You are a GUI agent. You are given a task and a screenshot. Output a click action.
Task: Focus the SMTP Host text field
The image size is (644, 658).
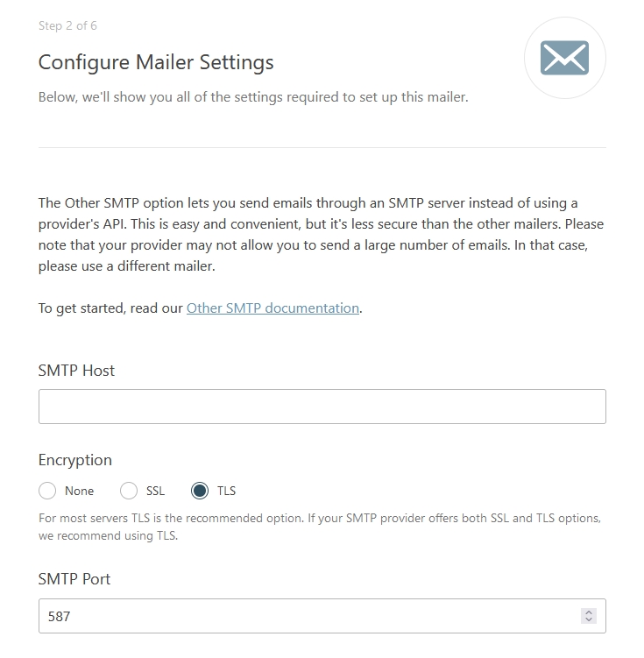click(x=322, y=407)
